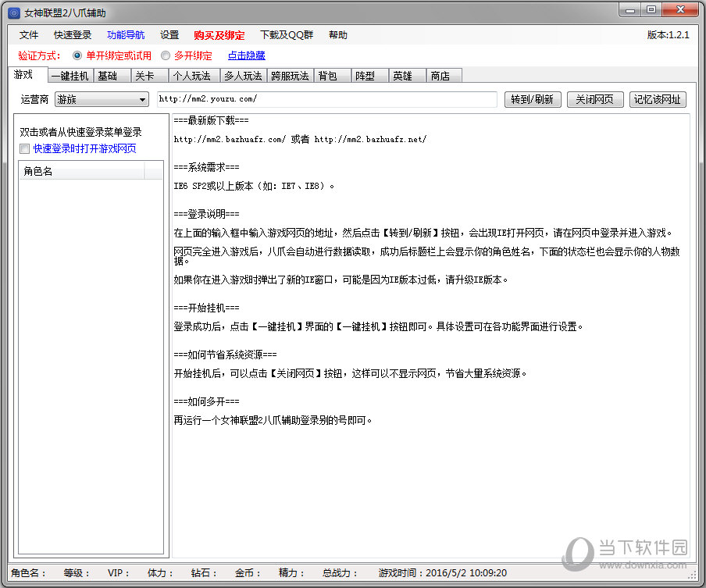Switch to the 多人玩法 tab
This screenshot has height=588, width=706.
tap(243, 76)
